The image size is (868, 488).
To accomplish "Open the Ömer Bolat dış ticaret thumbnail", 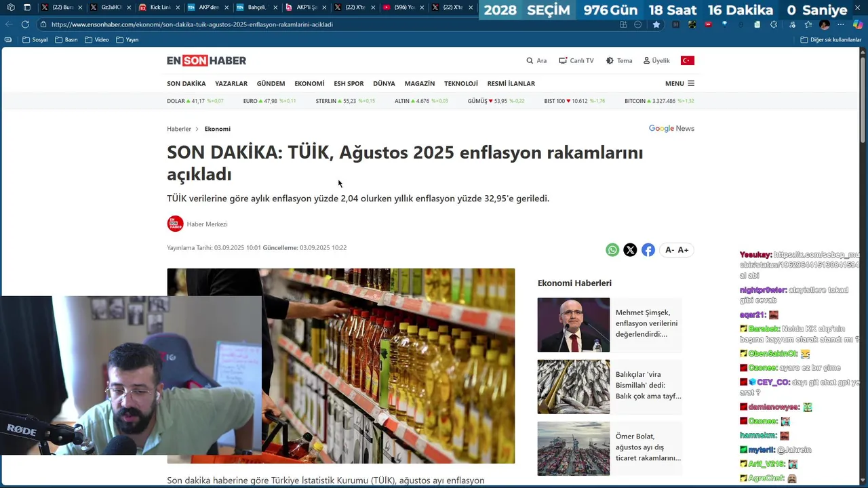I will point(574,448).
